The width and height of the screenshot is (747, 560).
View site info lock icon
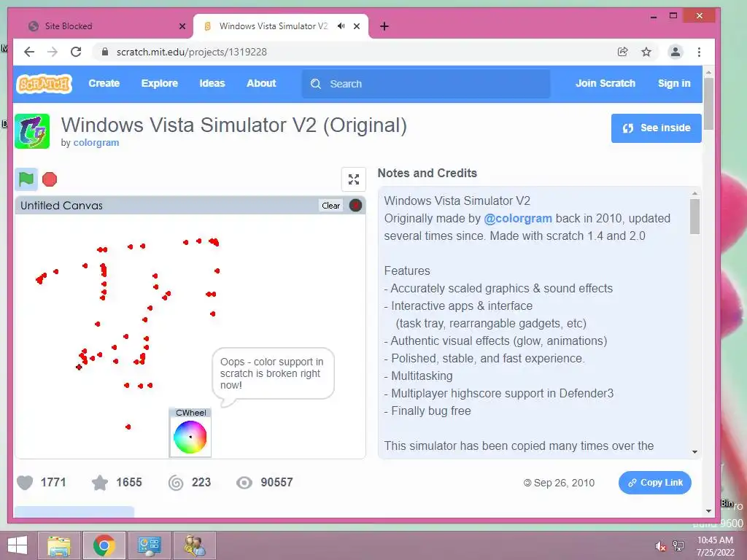coord(105,52)
